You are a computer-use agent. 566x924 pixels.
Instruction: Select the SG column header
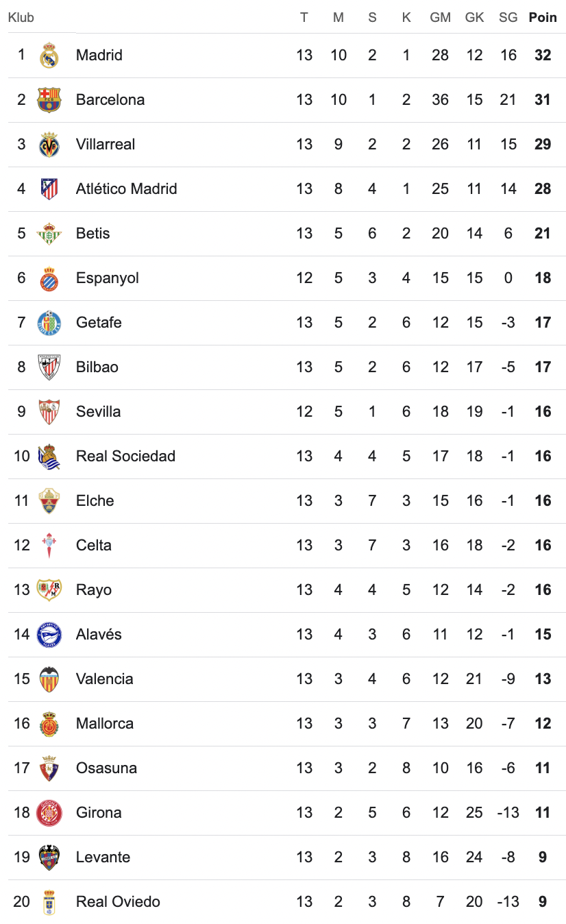[508, 18]
